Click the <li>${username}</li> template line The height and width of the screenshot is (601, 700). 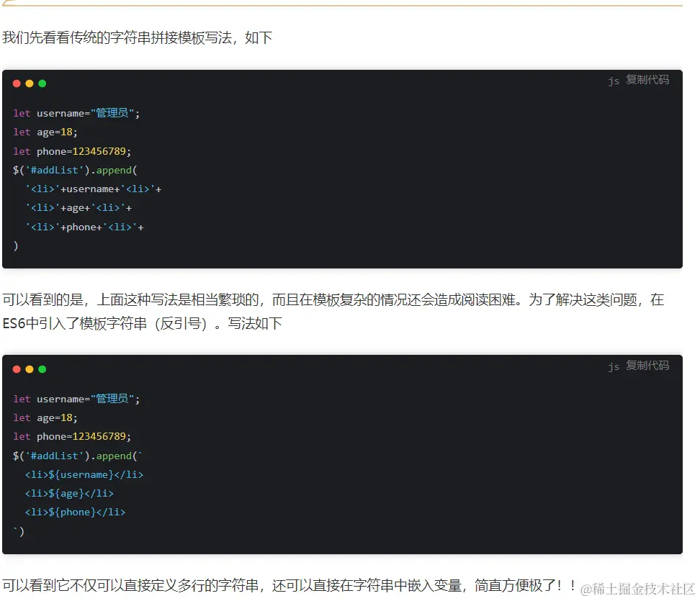tap(84, 474)
